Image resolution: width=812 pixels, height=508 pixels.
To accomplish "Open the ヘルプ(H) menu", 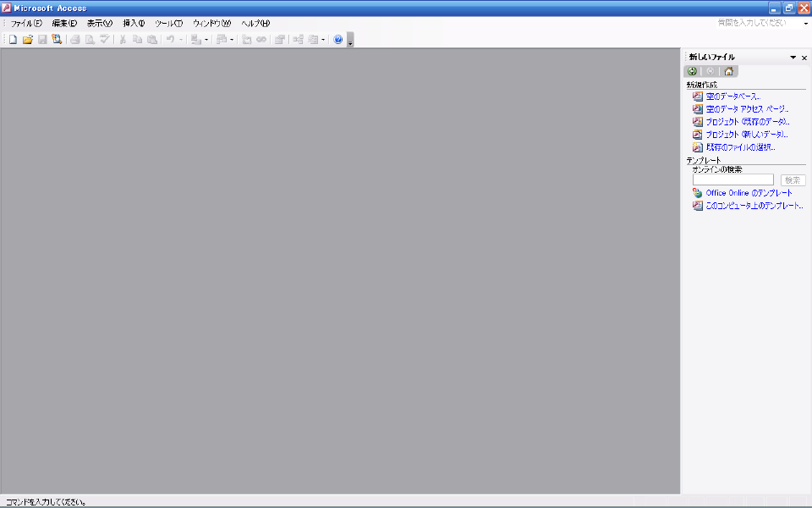I will click(x=255, y=24).
